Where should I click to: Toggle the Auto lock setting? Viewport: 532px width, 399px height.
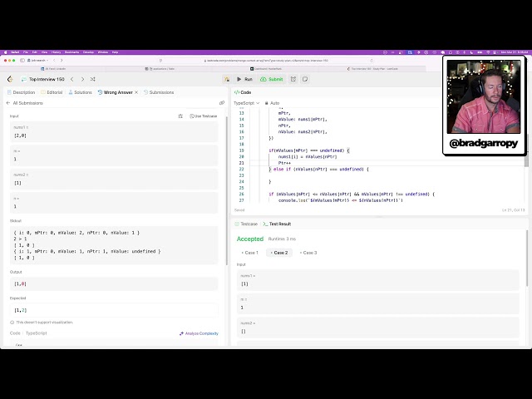[272, 103]
